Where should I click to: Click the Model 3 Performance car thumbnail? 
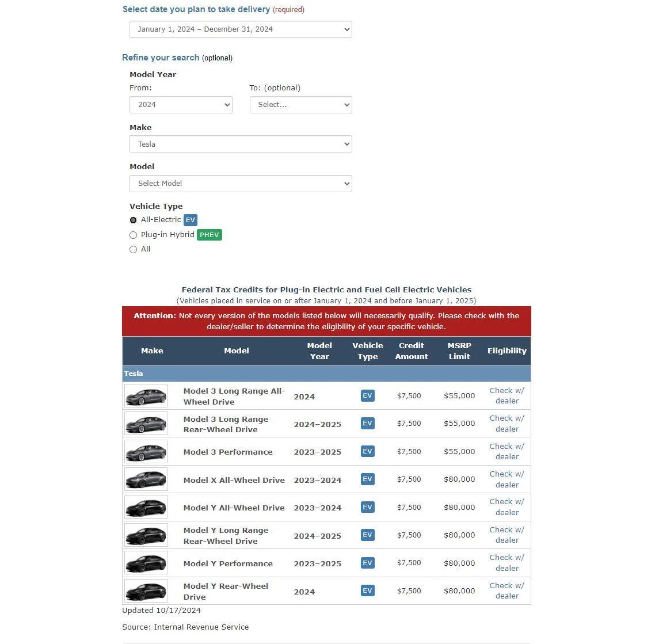146,451
